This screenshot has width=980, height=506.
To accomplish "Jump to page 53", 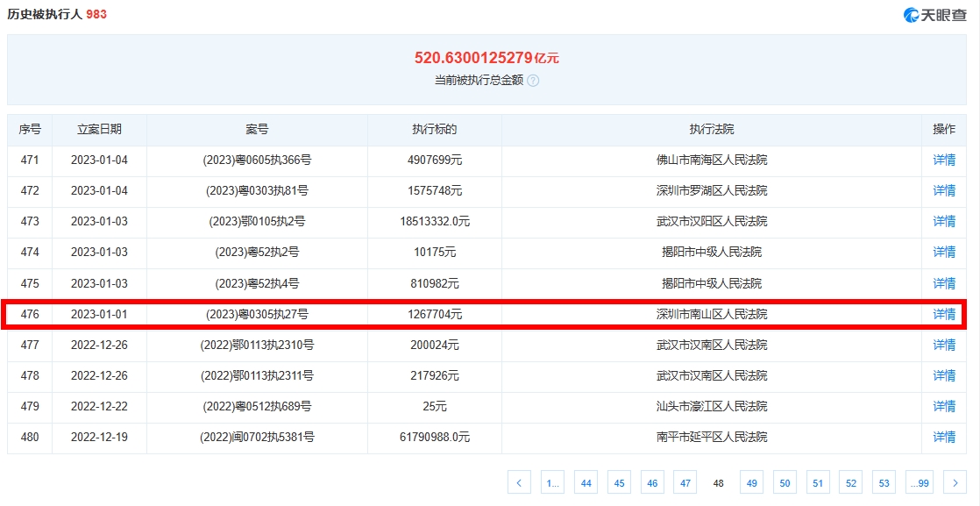I will click(884, 481).
